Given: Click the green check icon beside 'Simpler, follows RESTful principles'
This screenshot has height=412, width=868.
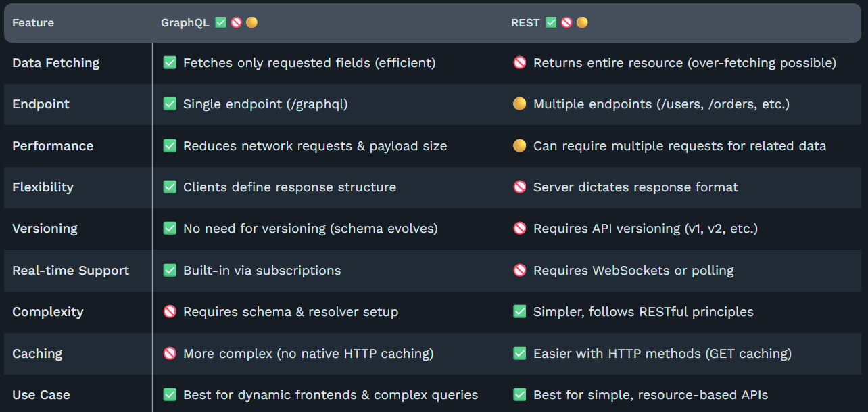Looking at the screenshot, I should tap(519, 312).
